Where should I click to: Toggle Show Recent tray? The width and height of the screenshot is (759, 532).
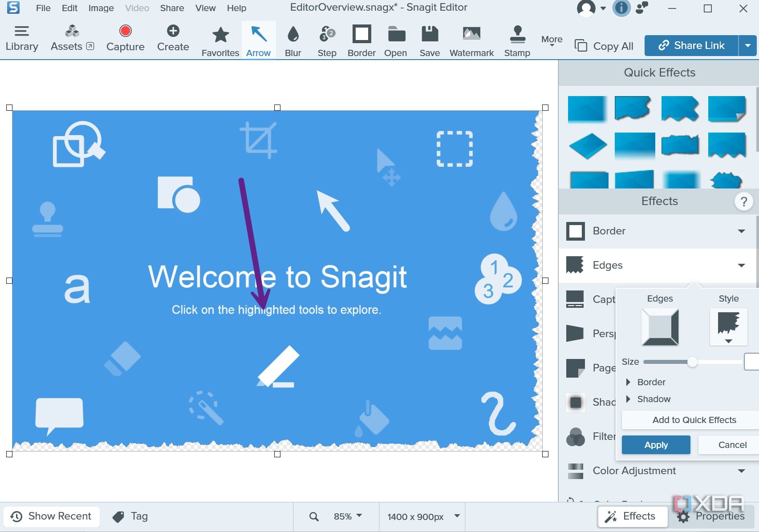[x=51, y=516]
